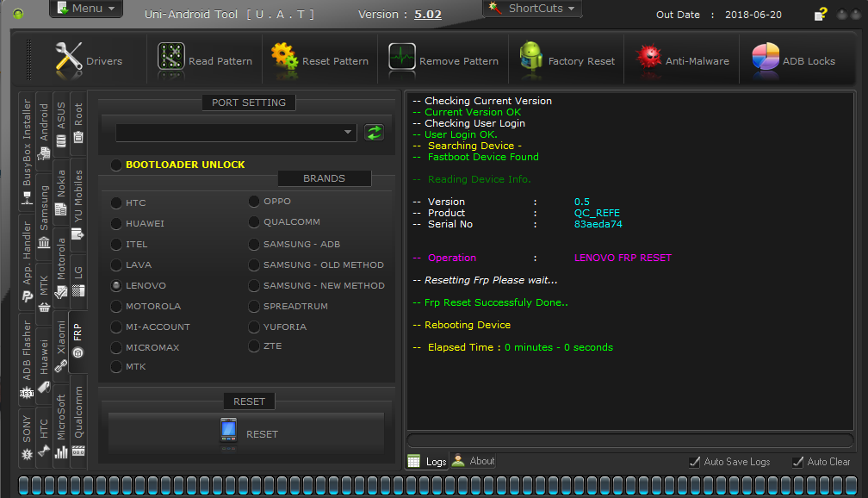The width and height of the screenshot is (868, 498).
Task: Select the Bootloader Unlock radio option
Action: pyautogui.click(x=116, y=165)
